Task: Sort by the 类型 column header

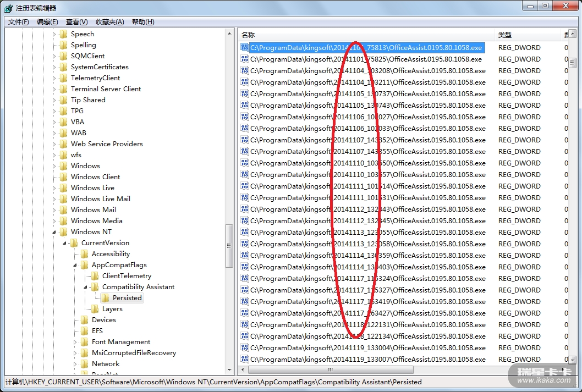Action: click(528, 35)
